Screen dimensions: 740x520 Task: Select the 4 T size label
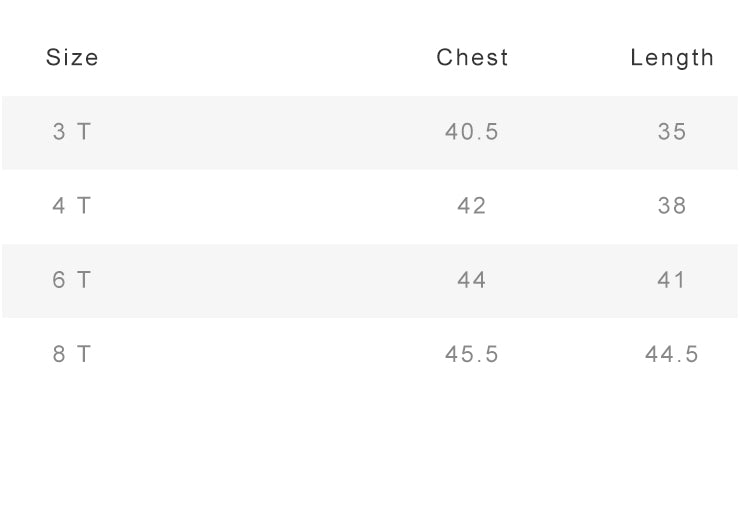pyautogui.click(x=71, y=206)
